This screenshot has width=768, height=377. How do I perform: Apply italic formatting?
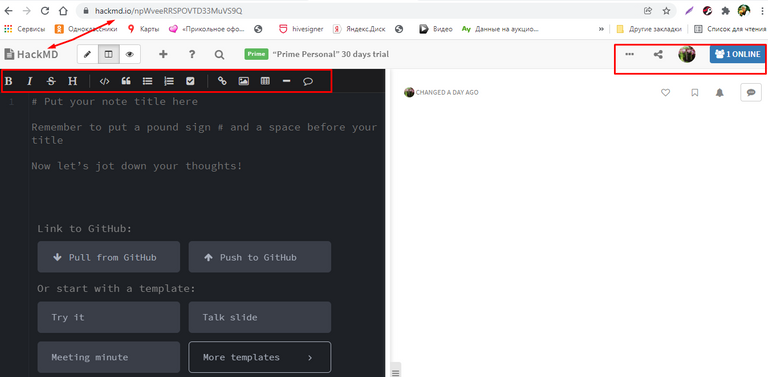29,81
